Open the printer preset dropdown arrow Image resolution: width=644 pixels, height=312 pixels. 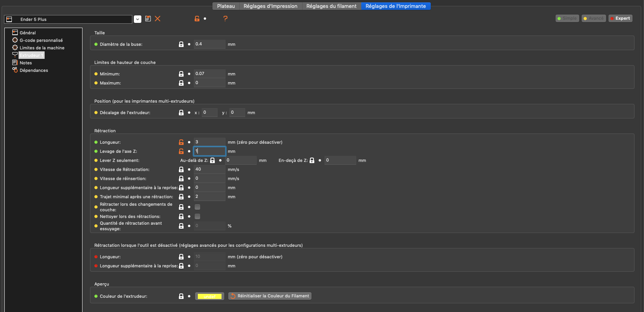point(137,19)
